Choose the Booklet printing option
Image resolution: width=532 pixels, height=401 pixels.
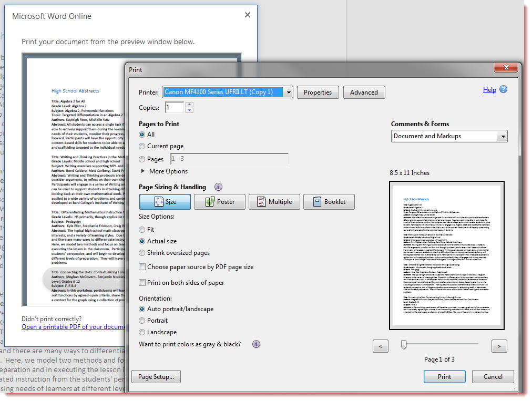[329, 202]
